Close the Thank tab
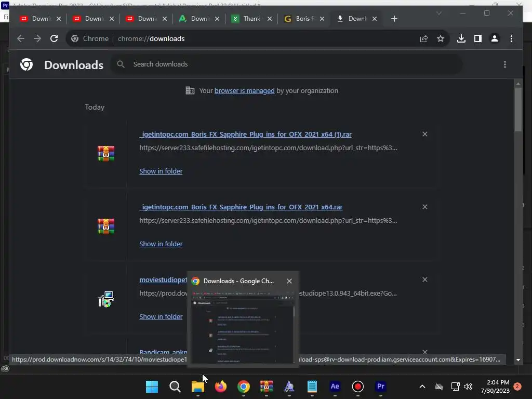The image size is (532, 399). pyautogui.click(x=270, y=19)
